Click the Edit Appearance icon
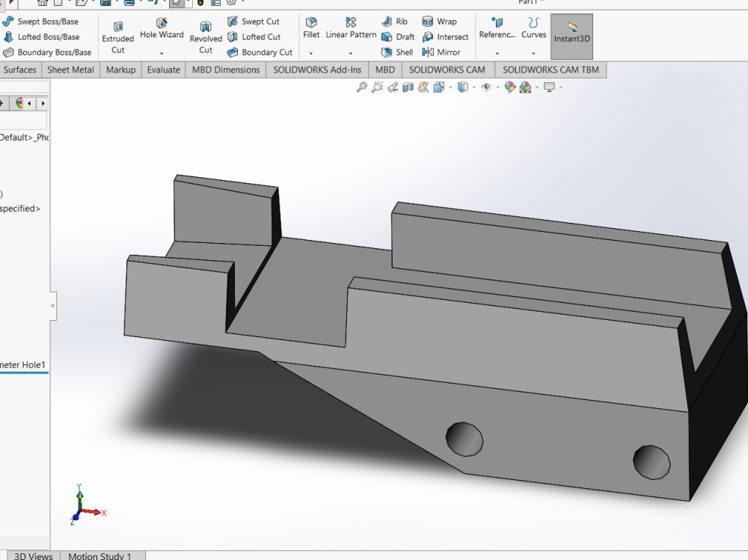Screen dimensions: 748x560 pyautogui.click(x=510, y=87)
